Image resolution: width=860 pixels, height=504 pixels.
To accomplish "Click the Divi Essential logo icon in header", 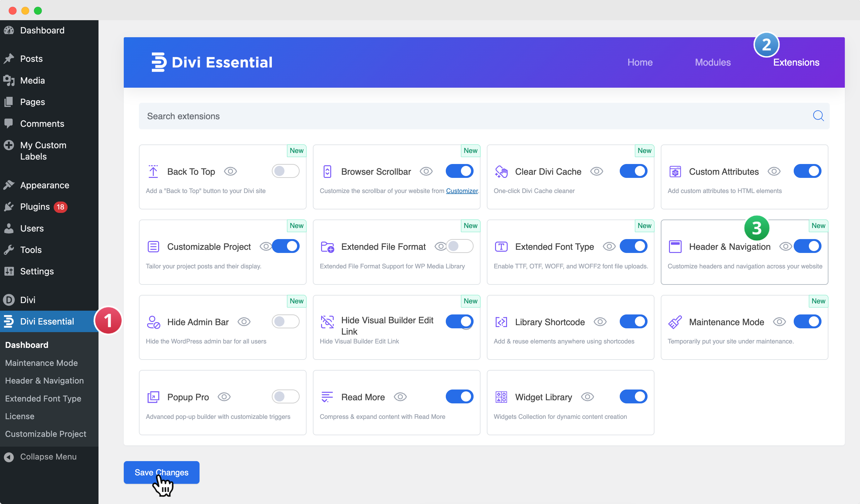I will (x=159, y=62).
